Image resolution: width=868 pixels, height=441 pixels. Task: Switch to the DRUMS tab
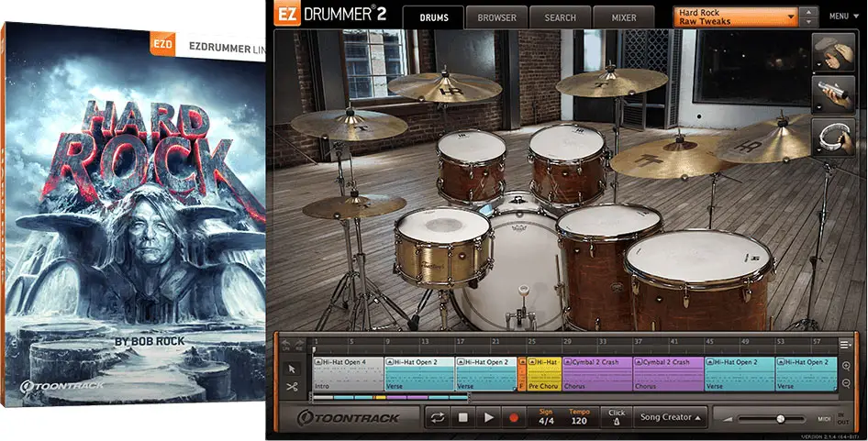[x=433, y=17]
